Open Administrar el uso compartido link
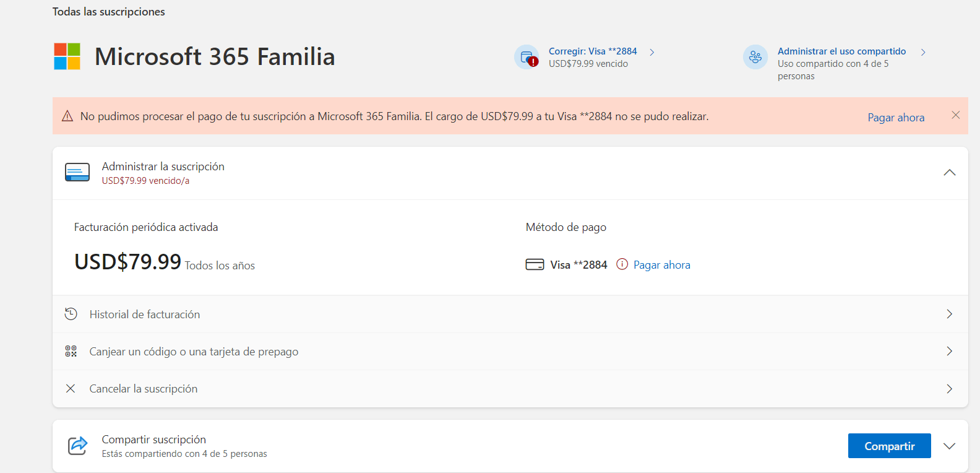Viewport: 980px width, 473px height. [841, 51]
